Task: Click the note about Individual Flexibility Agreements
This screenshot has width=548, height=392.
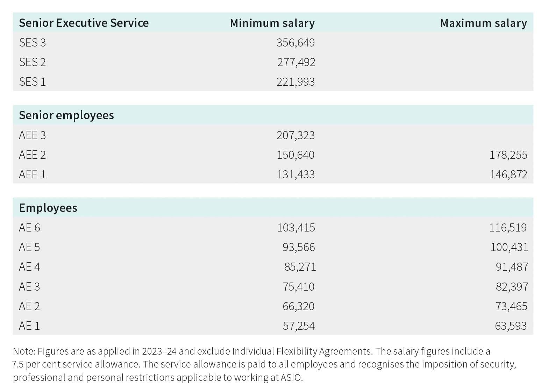Action: [264, 364]
